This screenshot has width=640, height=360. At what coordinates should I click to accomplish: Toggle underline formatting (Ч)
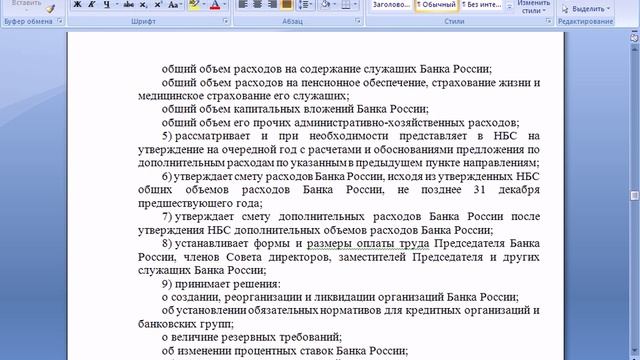tap(107, 4)
